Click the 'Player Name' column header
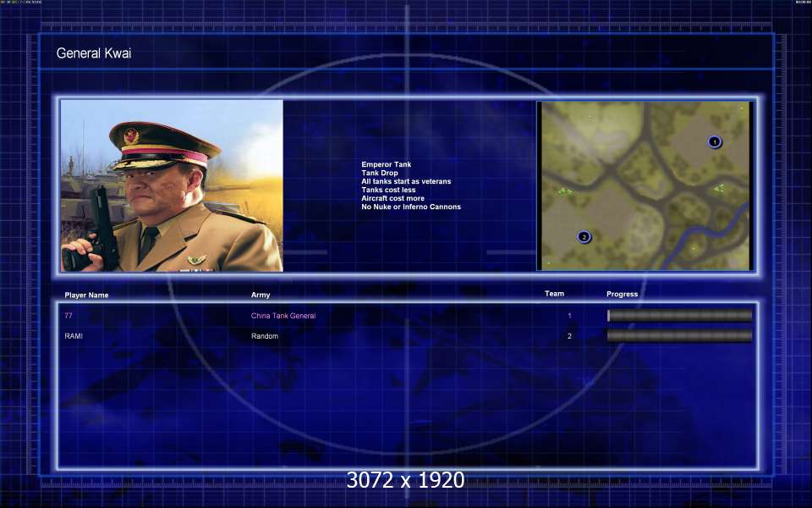The image size is (812, 508). [x=86, y=295]
